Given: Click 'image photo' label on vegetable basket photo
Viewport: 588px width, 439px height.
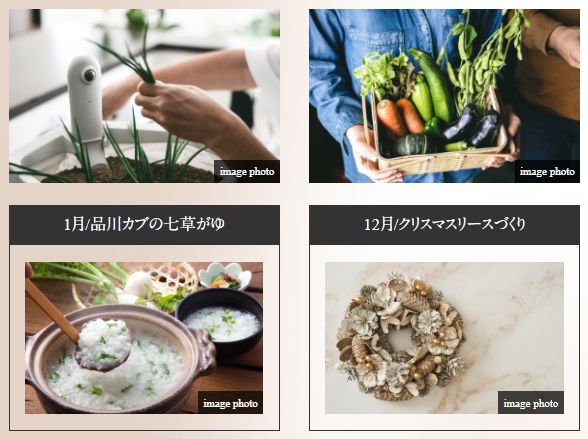Looking at the screenshot, I should pos(547,172).
